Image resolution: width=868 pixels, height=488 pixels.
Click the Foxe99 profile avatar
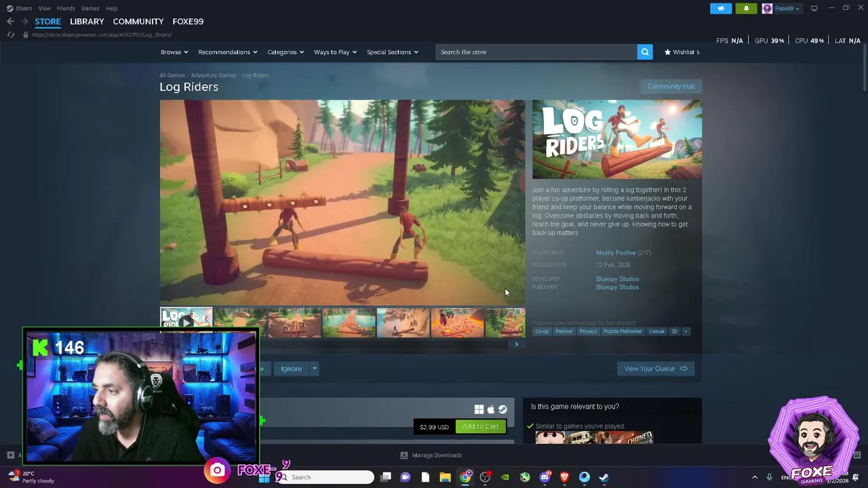767,8
